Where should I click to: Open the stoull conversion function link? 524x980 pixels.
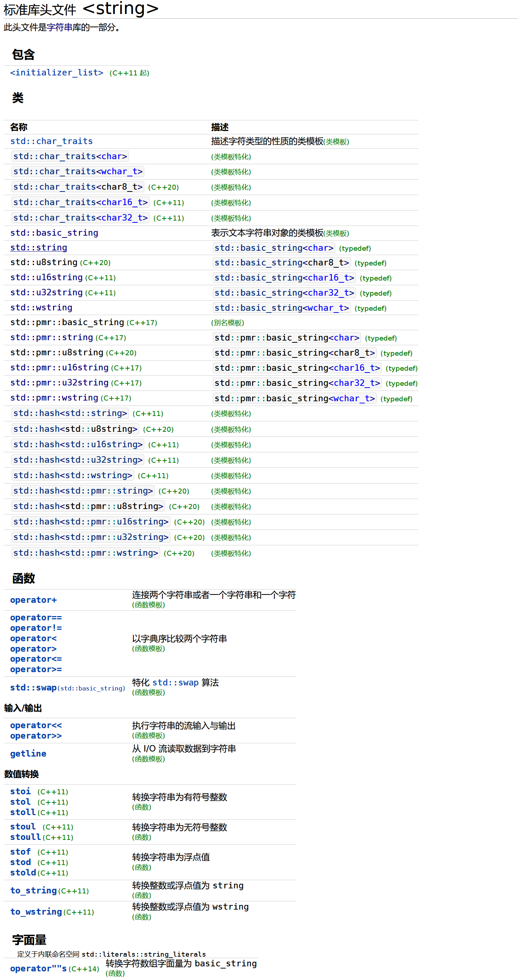[x=25, y=837]
